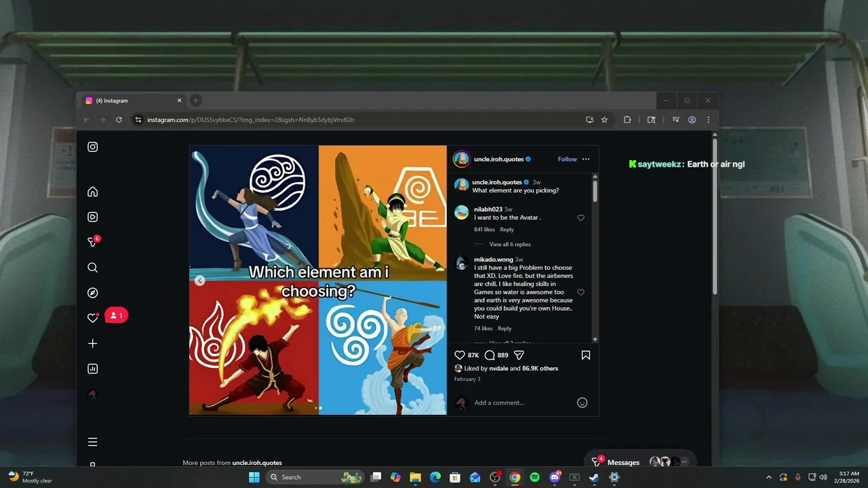
Task: Open weather widget 72°F Mostly clear
Action: click(x=31, y=477)
